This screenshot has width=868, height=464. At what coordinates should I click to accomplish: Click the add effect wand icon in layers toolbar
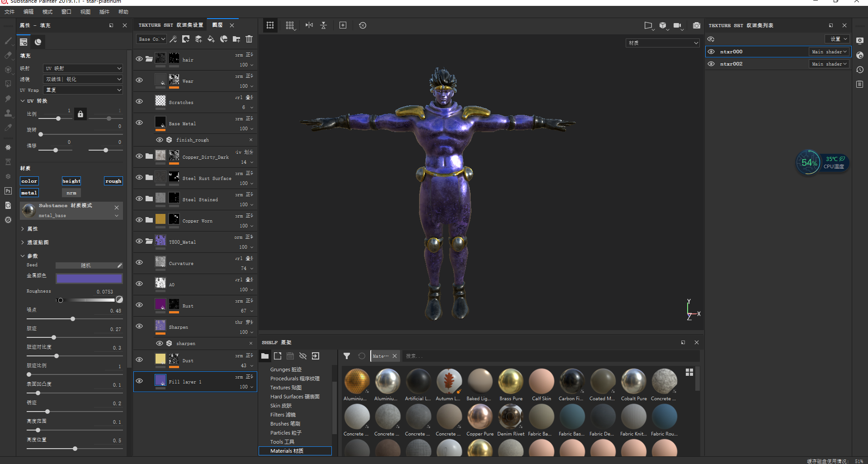pos(173,39)
